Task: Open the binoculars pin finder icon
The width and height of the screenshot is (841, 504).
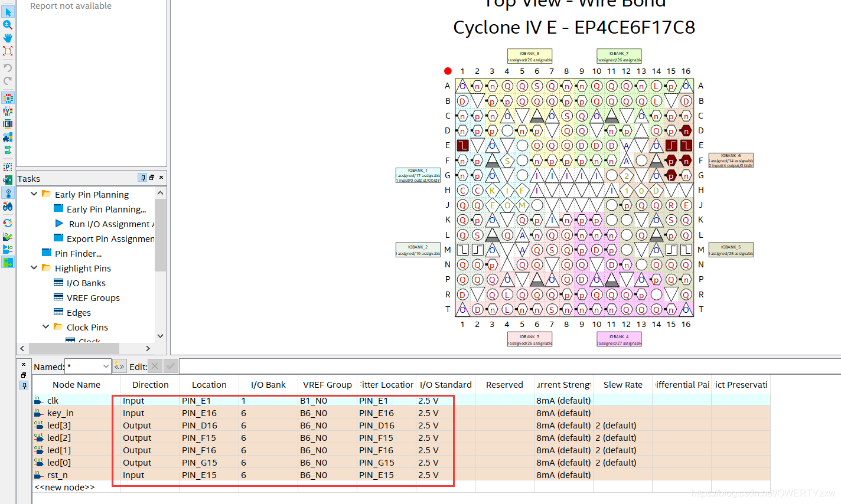Action: [8, 206]
